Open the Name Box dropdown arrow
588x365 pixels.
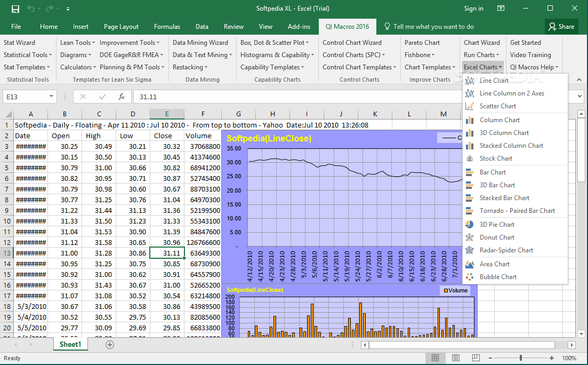(x=51, y=97)
